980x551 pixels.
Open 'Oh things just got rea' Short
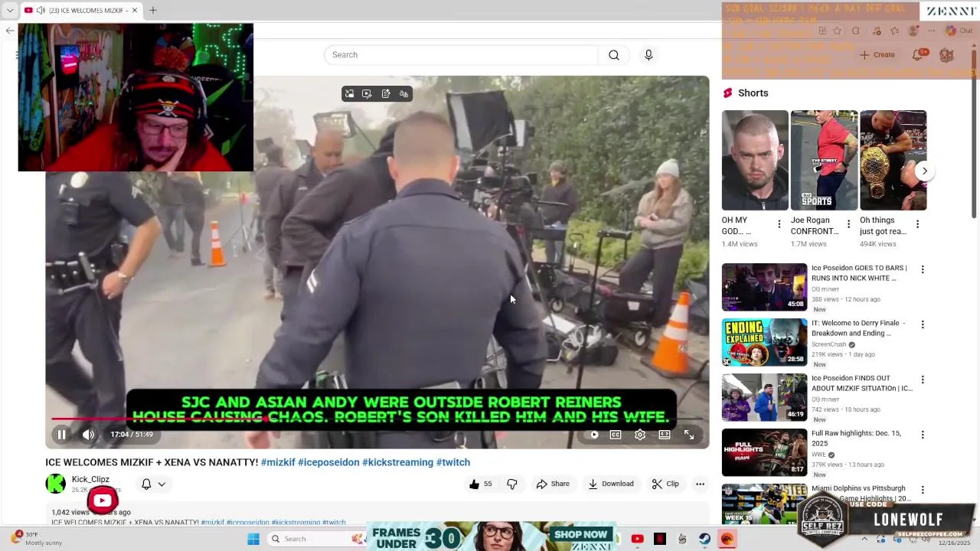[893, 160]
